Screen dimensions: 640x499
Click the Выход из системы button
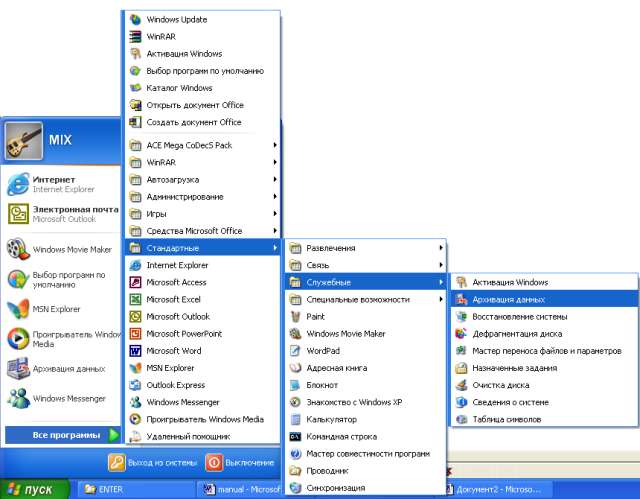click(153, 463)
